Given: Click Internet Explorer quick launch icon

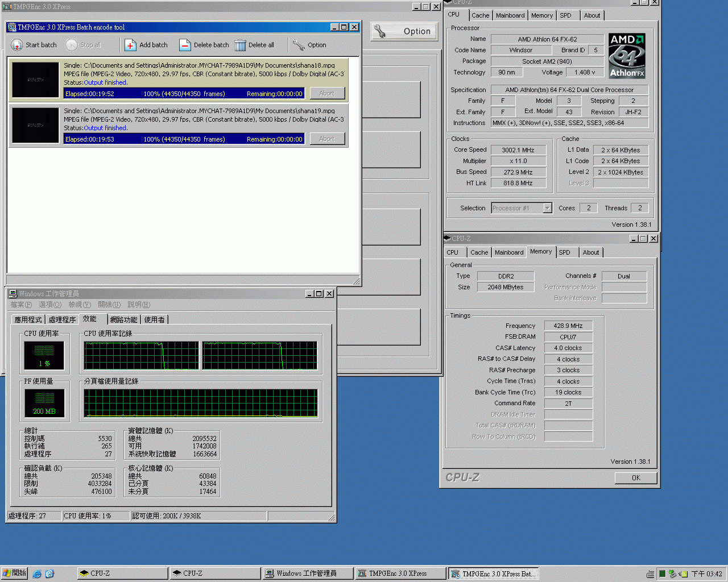Looking at the screenshot, I should 37,574.
